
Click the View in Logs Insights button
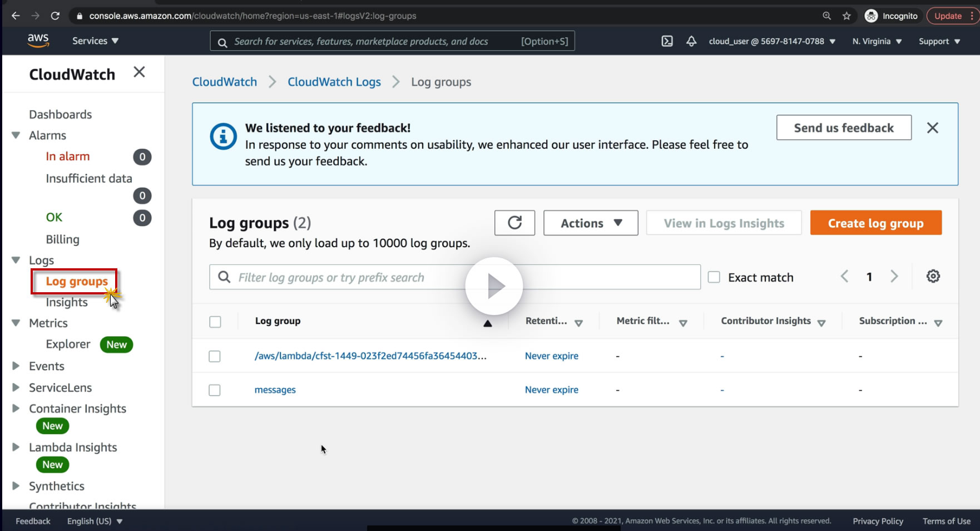tap(724, 223)
